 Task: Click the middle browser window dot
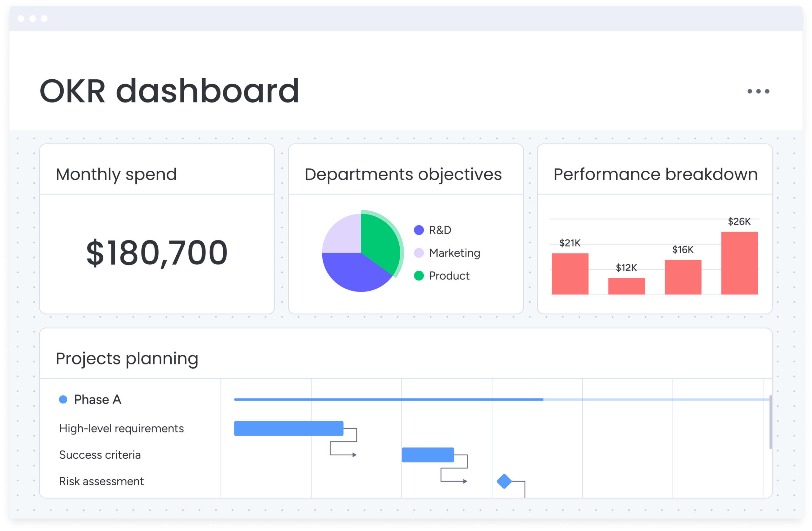click(x=32, y=18)
